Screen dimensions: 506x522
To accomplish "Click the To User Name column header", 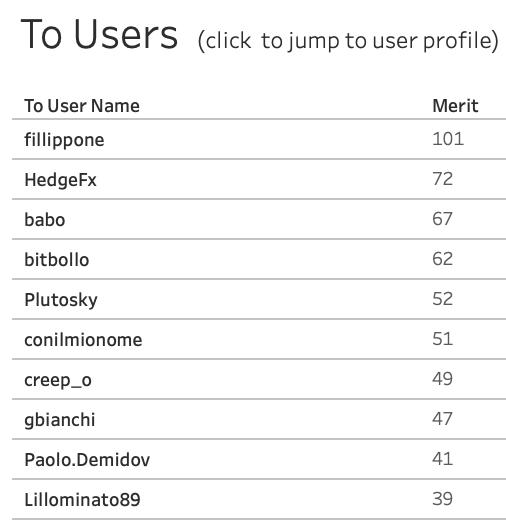I will (82, 106).
